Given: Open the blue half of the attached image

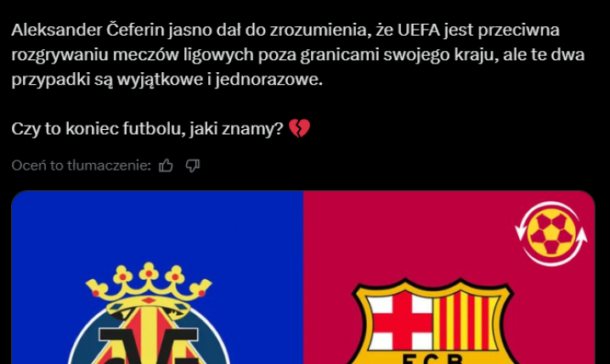Looking at the screenshot, I should [157, 277].
